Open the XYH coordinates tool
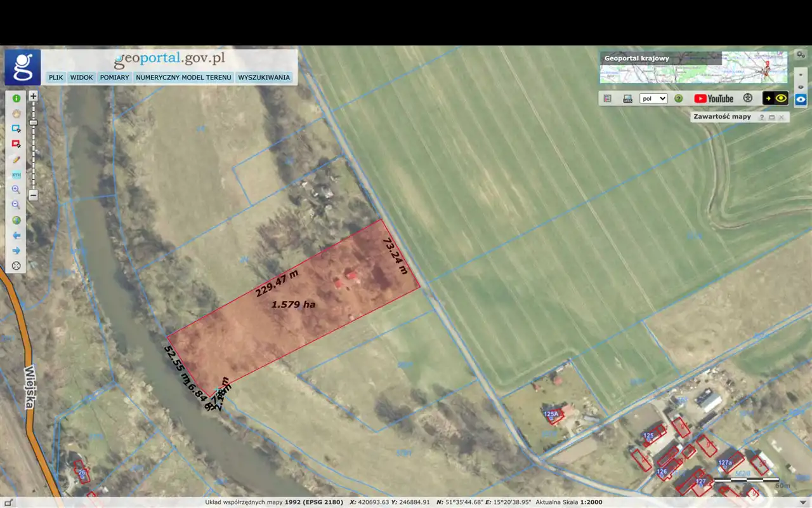This screenshot has height=508, width=812. [16, 175]
